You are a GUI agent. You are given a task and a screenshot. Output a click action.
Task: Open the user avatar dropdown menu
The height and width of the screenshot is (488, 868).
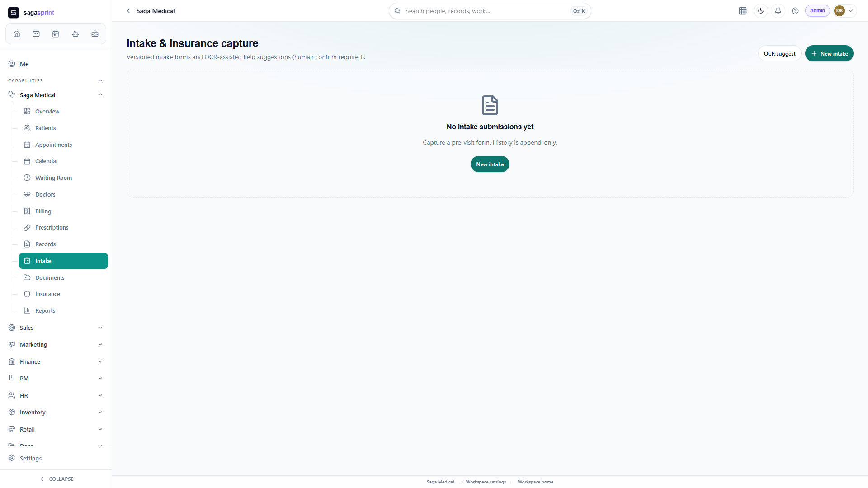click(845, 11)
